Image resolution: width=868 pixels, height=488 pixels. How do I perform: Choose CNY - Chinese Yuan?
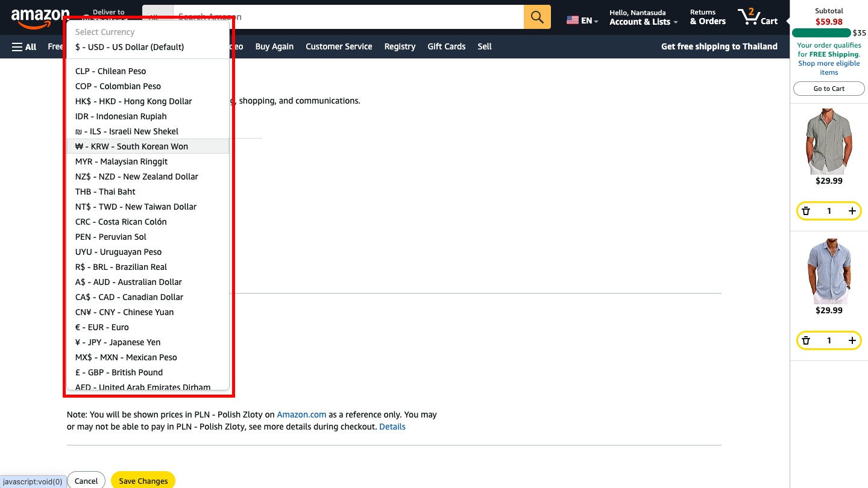point(148,312)
